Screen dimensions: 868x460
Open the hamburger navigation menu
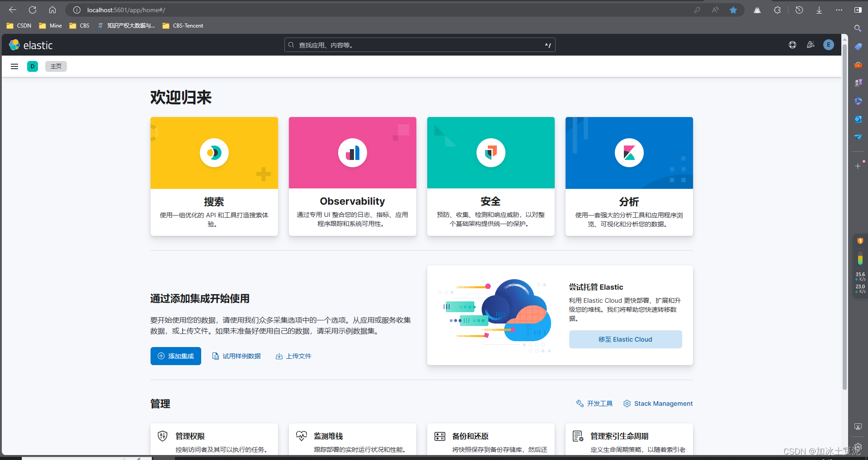14,66
